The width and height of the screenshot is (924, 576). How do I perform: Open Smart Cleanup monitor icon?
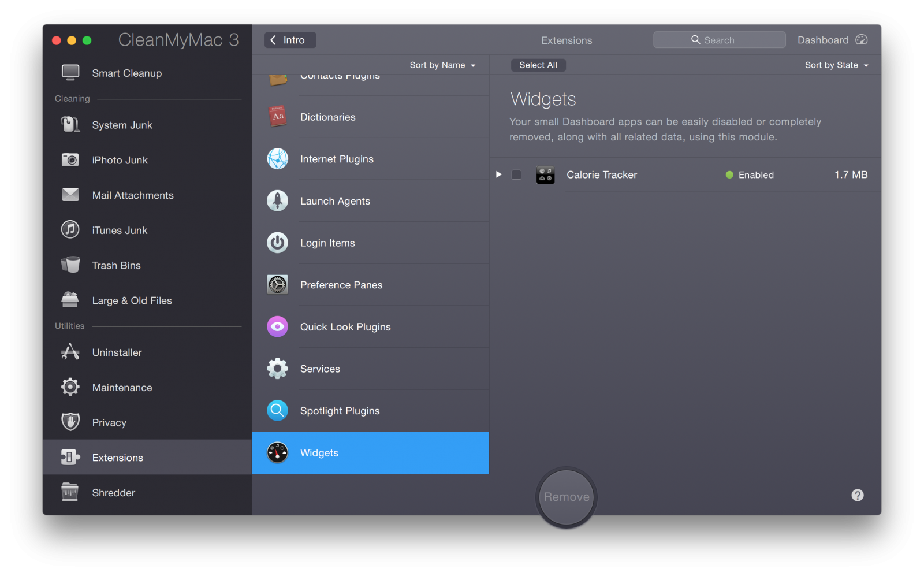pos(70,73)
